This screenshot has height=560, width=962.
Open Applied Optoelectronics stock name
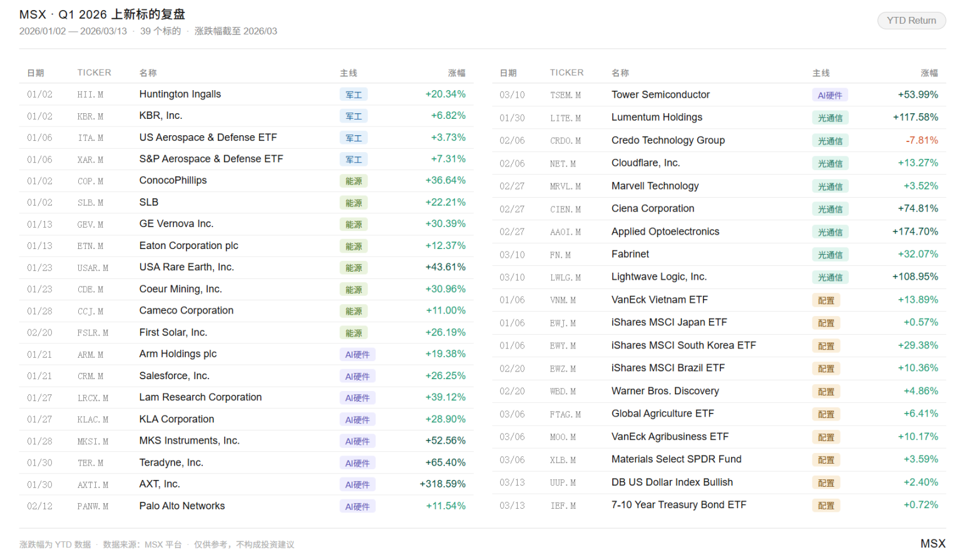[x=665, y=232]
